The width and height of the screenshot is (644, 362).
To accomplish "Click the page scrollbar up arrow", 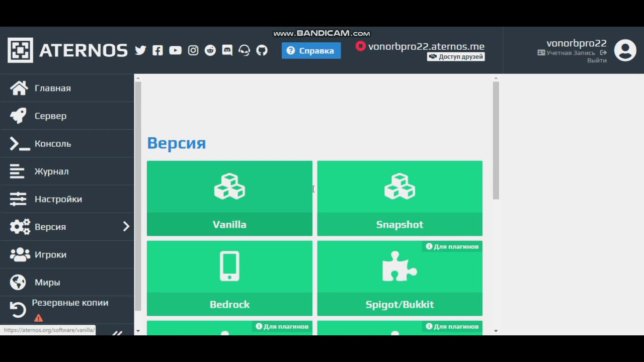I will click(x=496, y=78).
